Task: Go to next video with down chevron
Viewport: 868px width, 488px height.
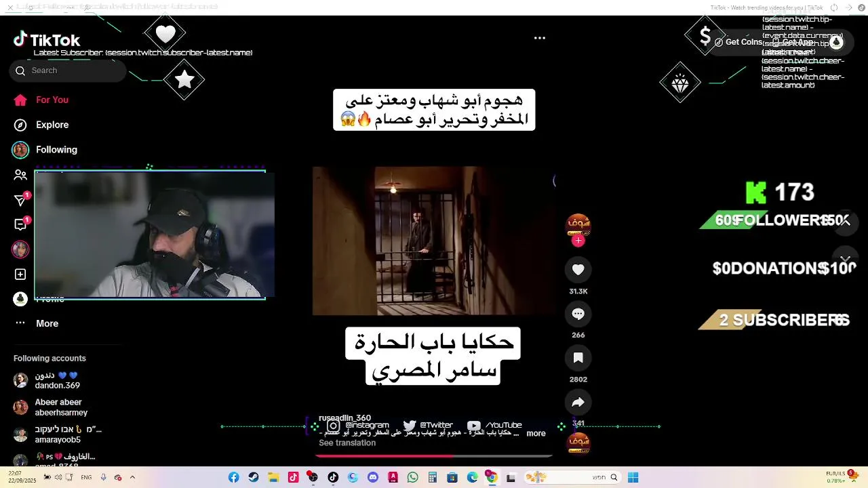Action: 845,259
